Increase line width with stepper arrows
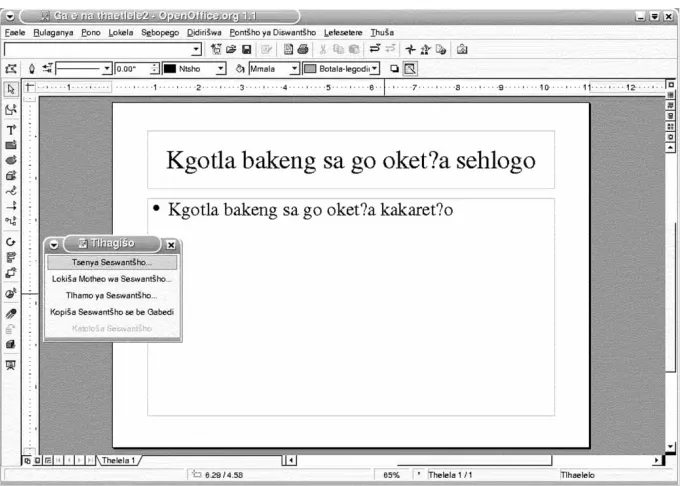This screenshot has height=486, width=682. (155, 66)
